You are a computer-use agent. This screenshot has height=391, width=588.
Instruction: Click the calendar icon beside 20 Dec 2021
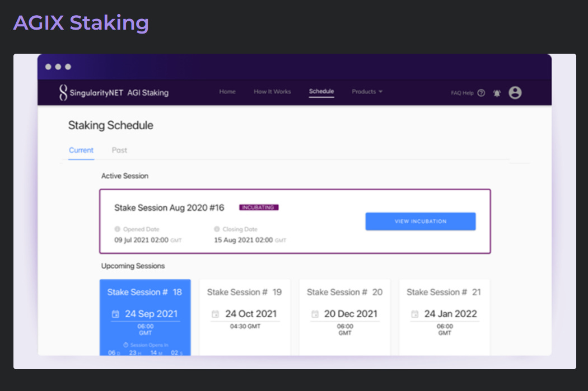tap(315, 314)
